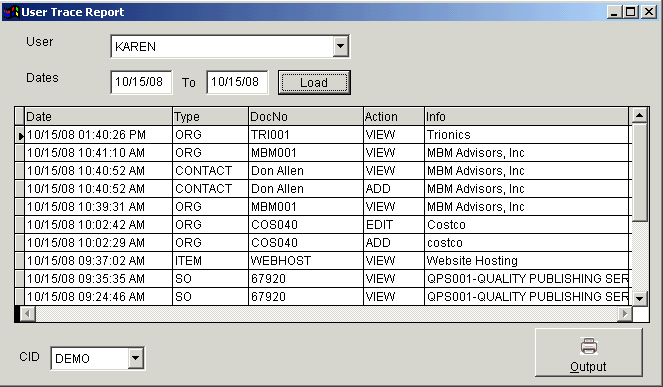The image size is (663, 387).
Task: Click the printer icon on Output button
Action: [x=589, y=346]
